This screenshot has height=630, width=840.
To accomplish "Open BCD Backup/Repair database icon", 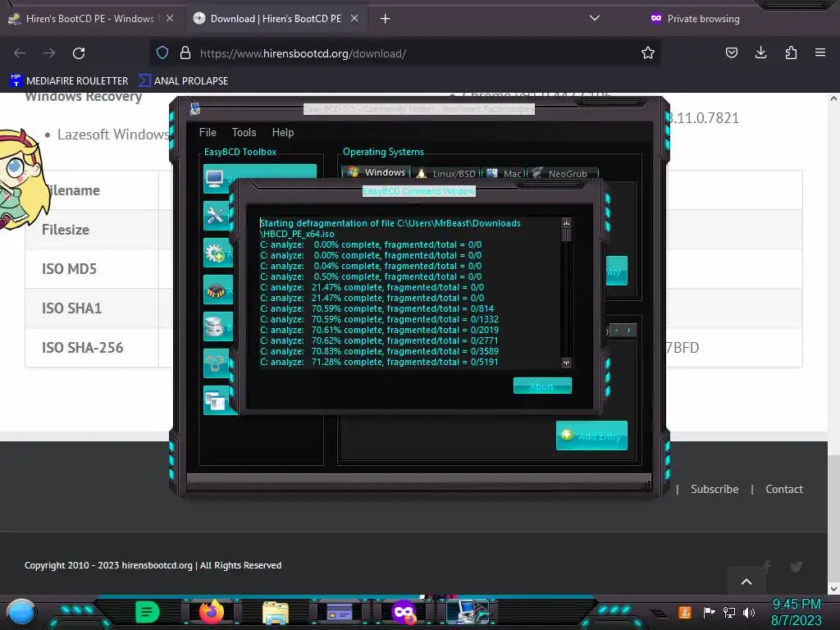I will (x=215, y=326).
